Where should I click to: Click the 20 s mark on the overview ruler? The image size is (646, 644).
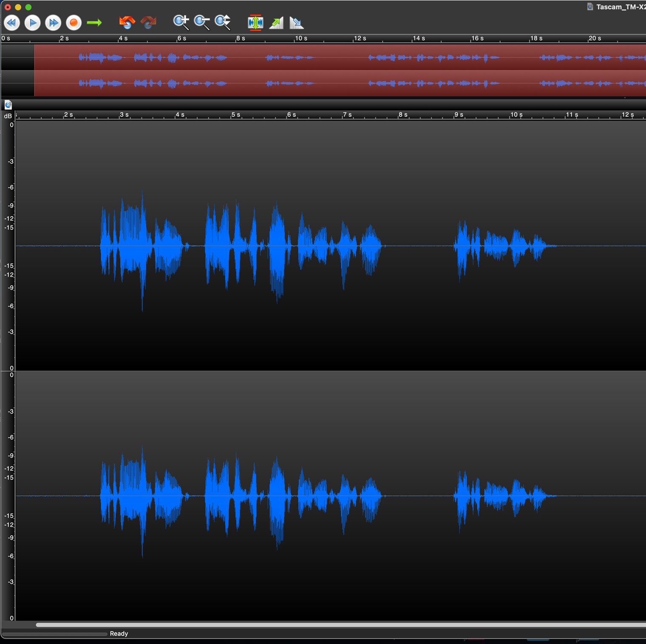coord(595,38)
